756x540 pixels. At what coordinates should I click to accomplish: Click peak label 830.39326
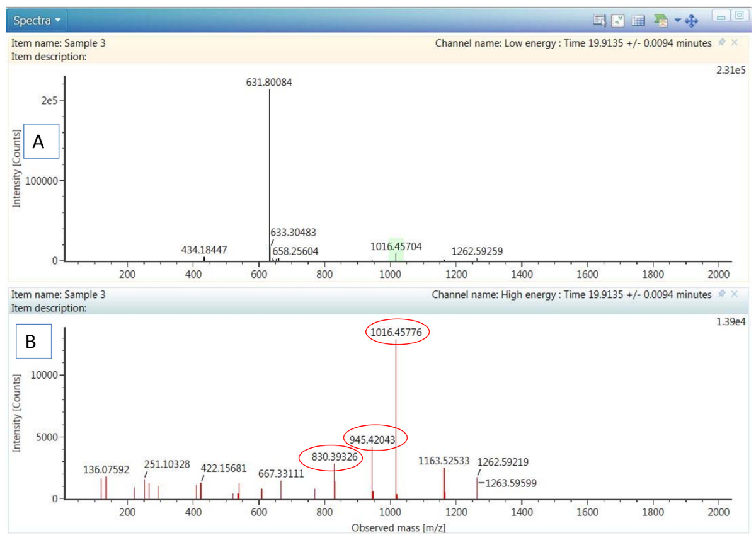334,457
